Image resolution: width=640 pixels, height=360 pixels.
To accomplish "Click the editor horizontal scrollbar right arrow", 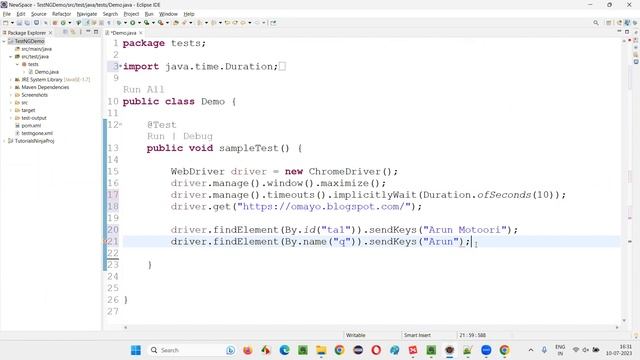I will click(617, 327).
